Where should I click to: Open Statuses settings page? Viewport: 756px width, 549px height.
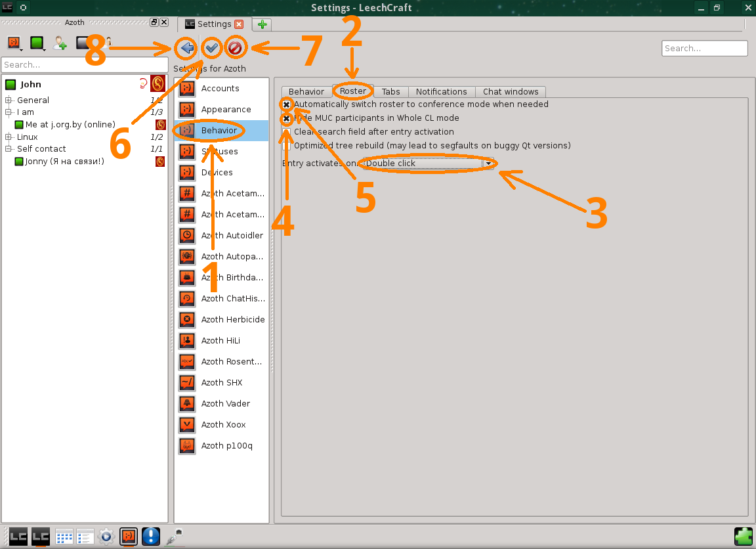click(x=221, y=152)
